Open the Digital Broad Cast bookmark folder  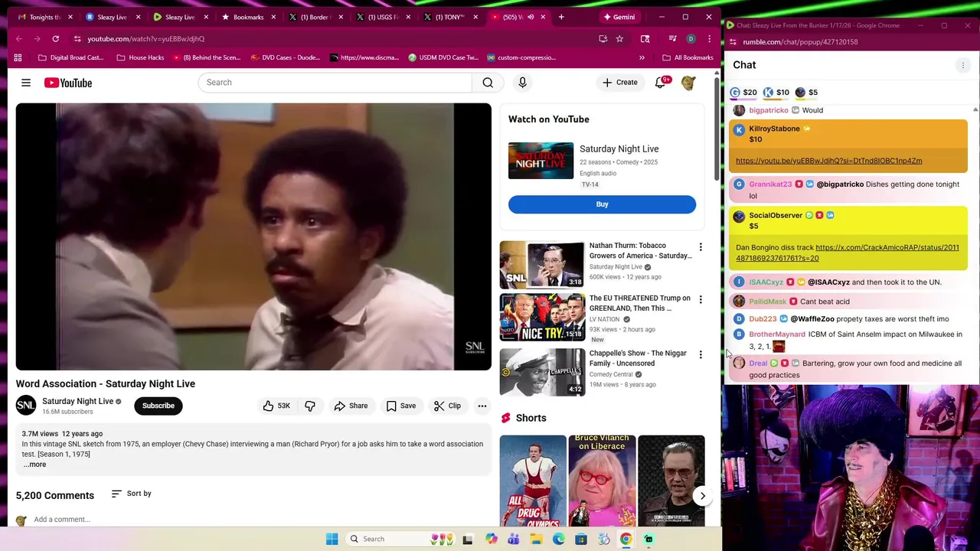point(70,57)
